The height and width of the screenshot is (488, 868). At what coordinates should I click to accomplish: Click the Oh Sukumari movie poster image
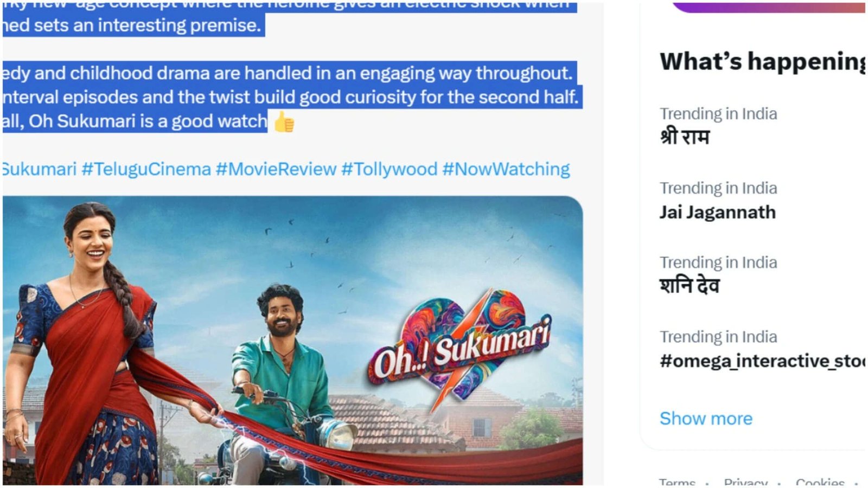[x=293, y=340]
